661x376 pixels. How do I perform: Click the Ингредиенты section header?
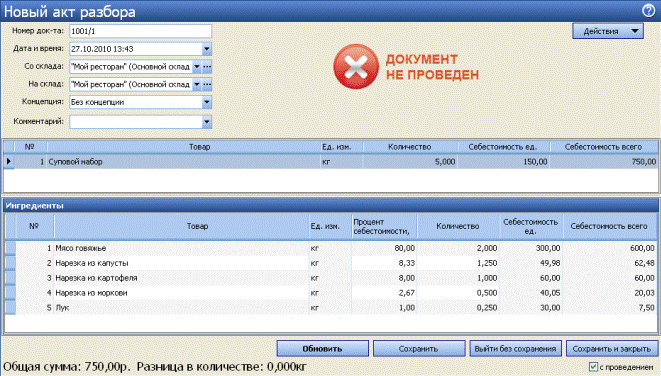[x=330, y=205]
